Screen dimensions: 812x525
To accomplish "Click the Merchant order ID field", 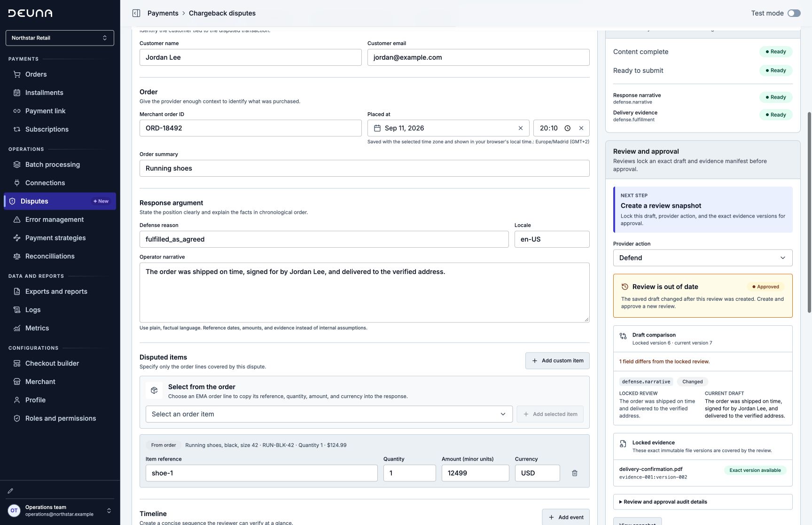I will pos(250,128).
